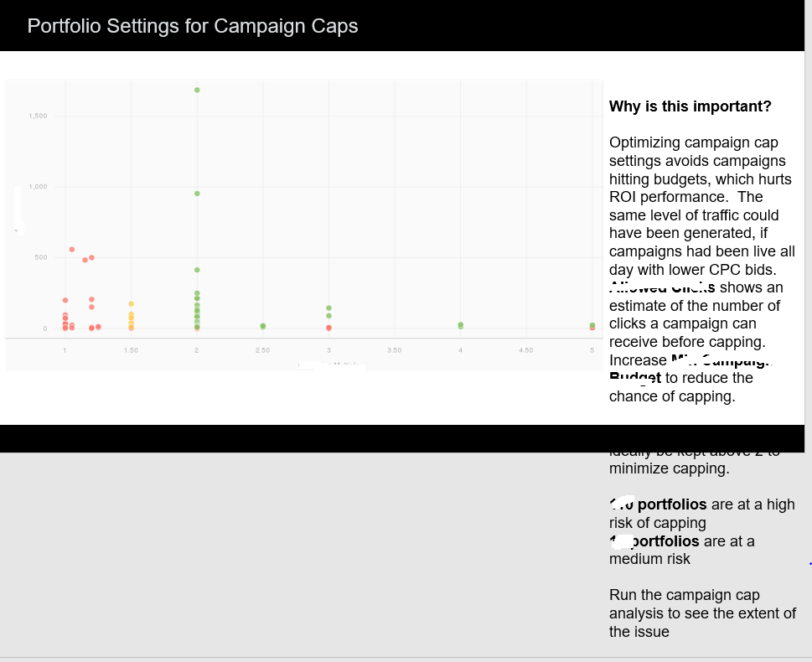The width and height of the screenshot is (812, 662).
Task: Select the highest green point at x-value 3
Action: click(x=328, y=308)
